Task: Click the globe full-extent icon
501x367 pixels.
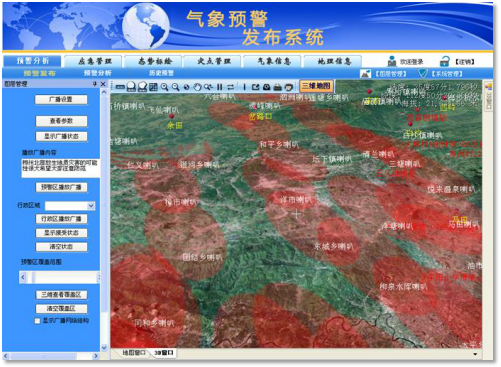Action: [x=187, y=87]
